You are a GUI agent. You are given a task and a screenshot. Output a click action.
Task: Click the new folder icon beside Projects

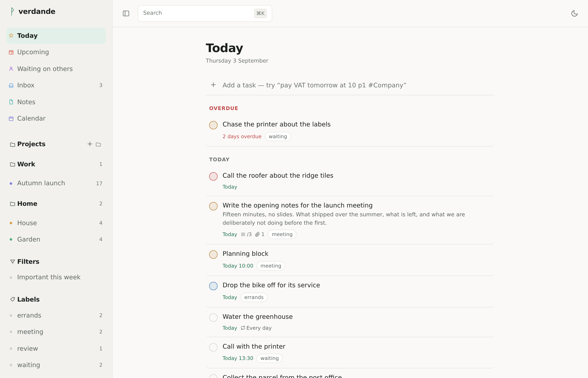click(98, 144)
